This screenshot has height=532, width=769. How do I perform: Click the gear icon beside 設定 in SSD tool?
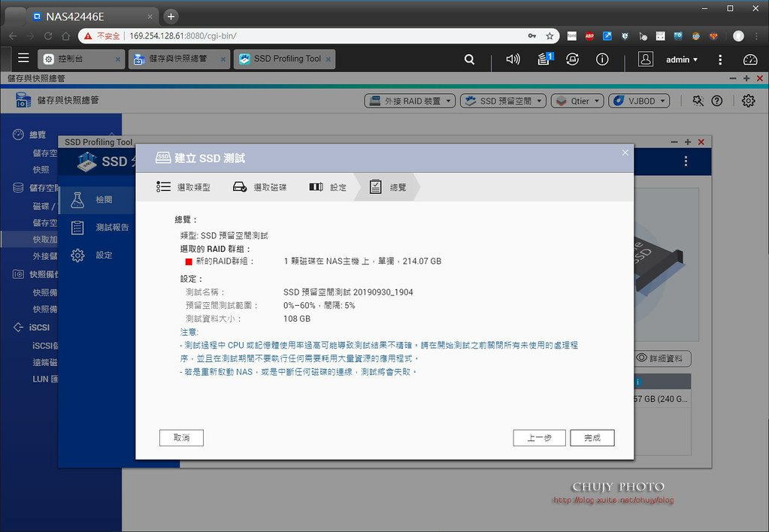coord(77,255)
